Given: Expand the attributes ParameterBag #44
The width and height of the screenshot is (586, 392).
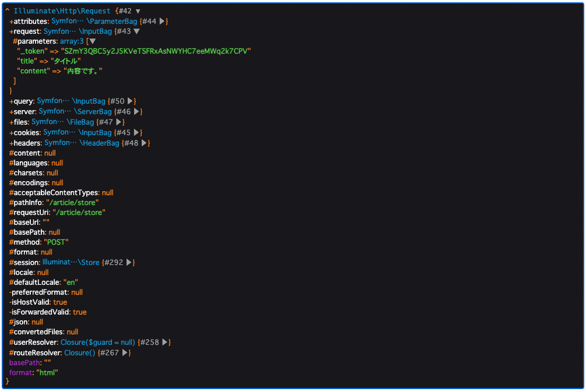Looking at the screenshot, I should tap(162, 22).
